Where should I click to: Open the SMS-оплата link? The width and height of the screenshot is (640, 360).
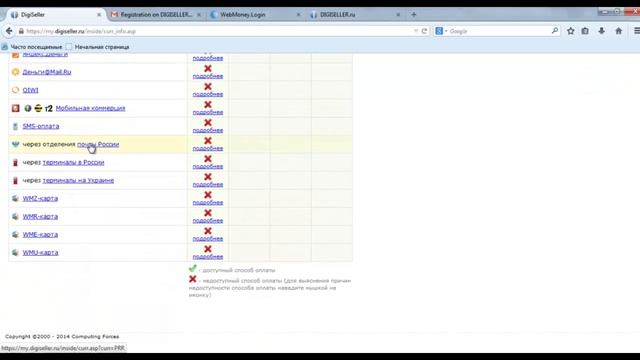point(41,126)
